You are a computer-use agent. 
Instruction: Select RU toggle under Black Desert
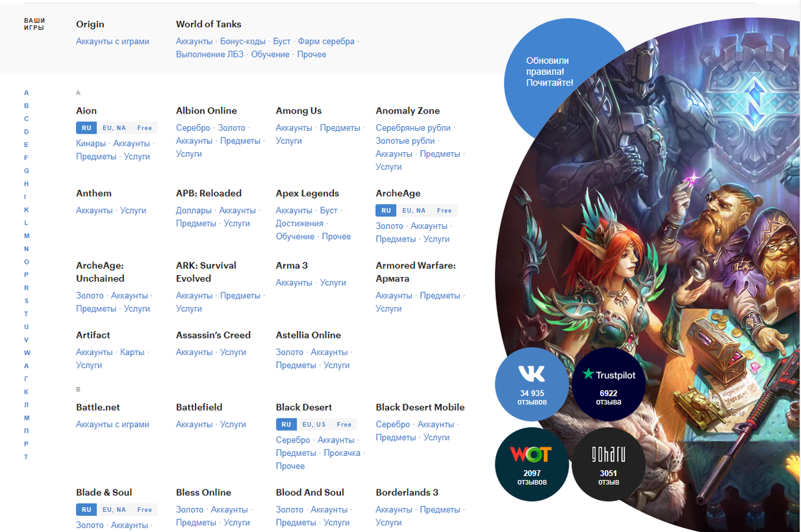[286, 424]
